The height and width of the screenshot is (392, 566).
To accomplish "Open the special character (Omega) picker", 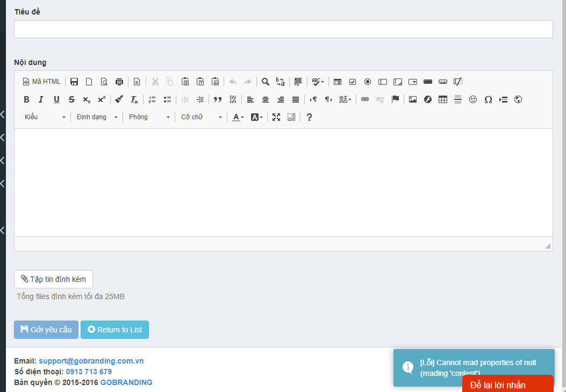I will point(488,99).
